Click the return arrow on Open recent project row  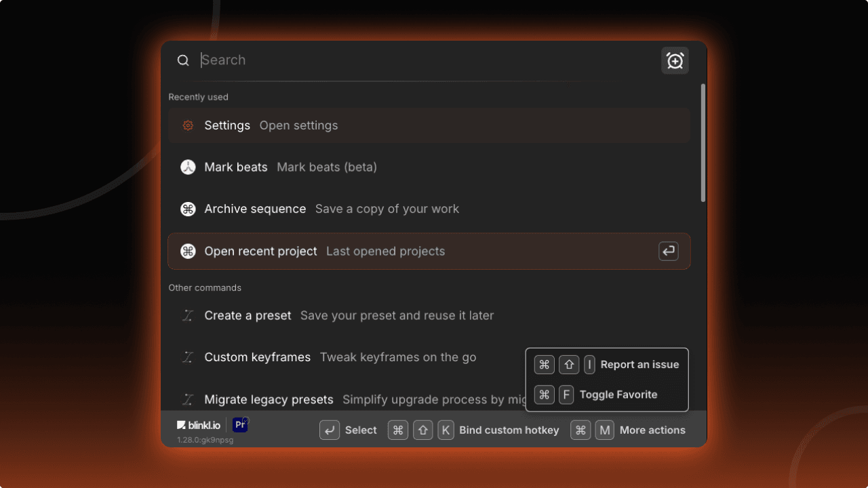[x=669, y=251]
